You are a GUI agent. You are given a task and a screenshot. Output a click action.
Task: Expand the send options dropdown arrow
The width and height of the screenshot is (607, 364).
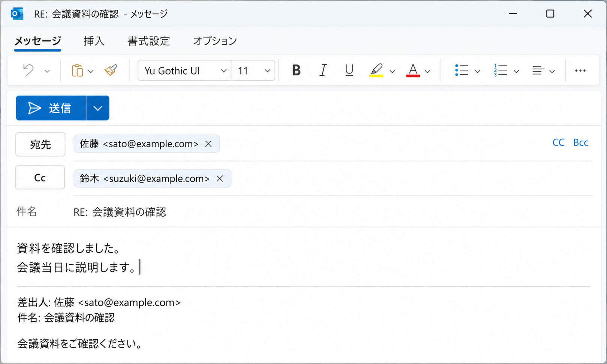tap(98, 108)
